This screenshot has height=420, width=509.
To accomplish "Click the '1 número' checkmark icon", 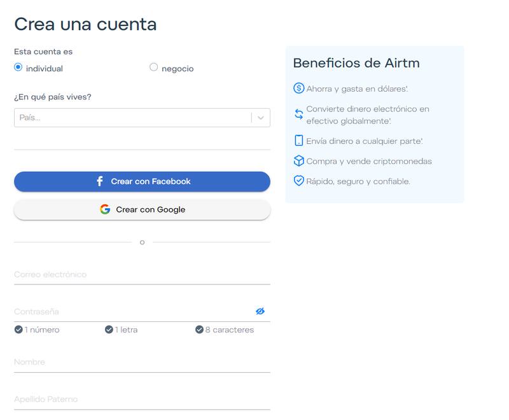I will click(18, 330).
